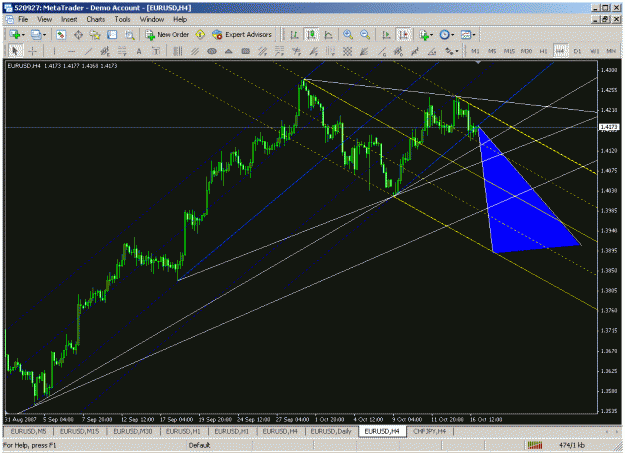
Task: Open the Terminal window icon
Action: click(x=112, y=35)
